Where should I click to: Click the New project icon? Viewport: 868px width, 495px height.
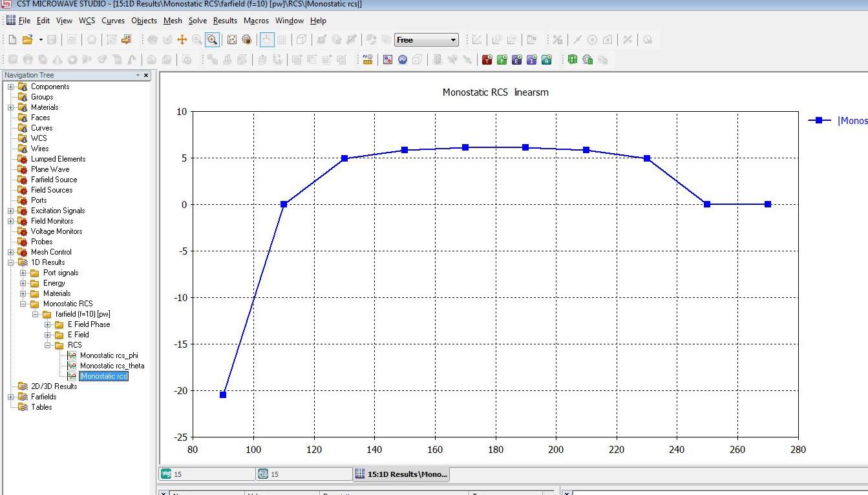pyautogui.click(x=13, y=40)
